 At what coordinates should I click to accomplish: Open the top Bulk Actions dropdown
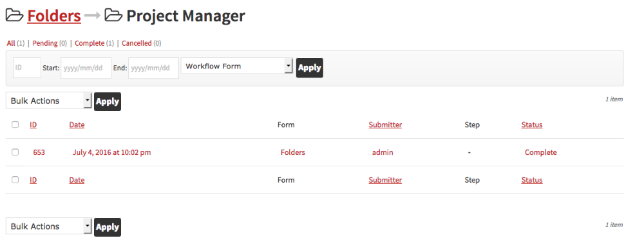pos(49,101)
